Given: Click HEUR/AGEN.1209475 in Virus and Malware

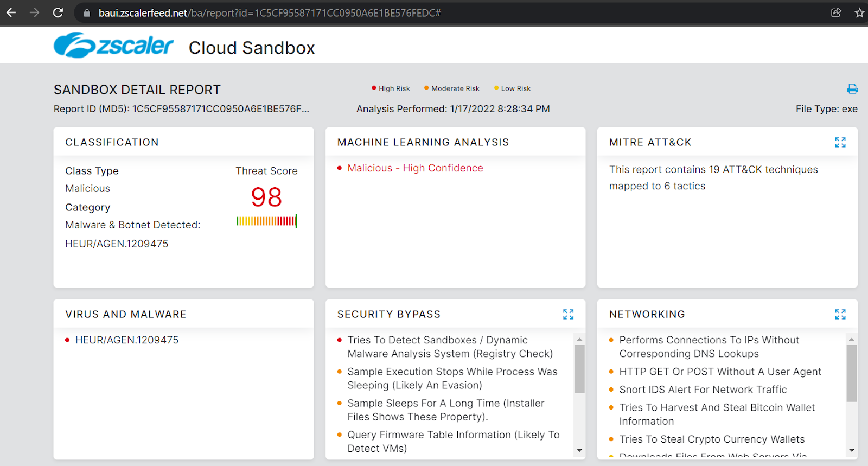Looking at the screenshot, I should click(126, 340).
